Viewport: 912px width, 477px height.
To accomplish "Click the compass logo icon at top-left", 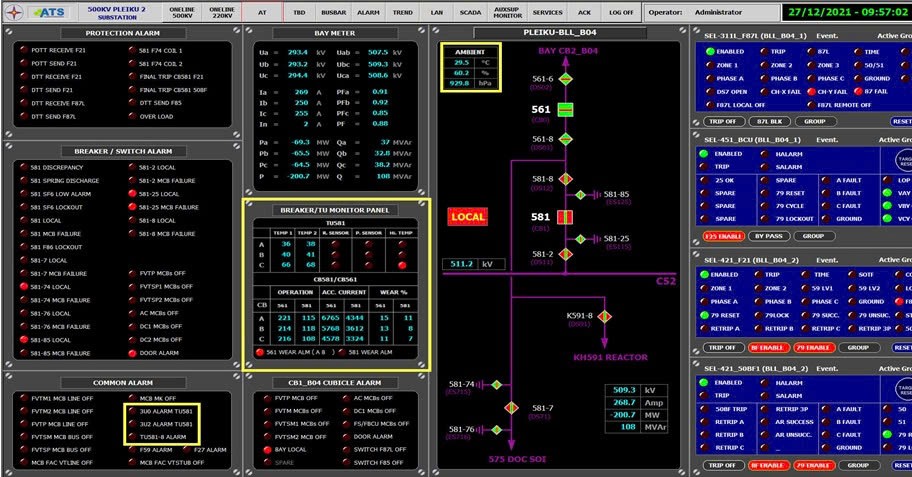I will 14,12.
